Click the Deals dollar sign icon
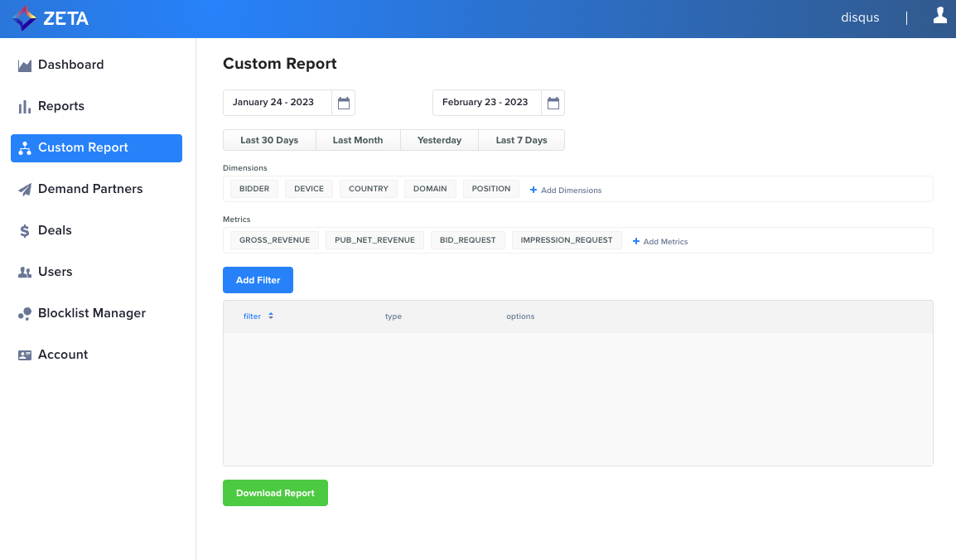This screenshot has height=560, width=956. click(x=25, y=231)
